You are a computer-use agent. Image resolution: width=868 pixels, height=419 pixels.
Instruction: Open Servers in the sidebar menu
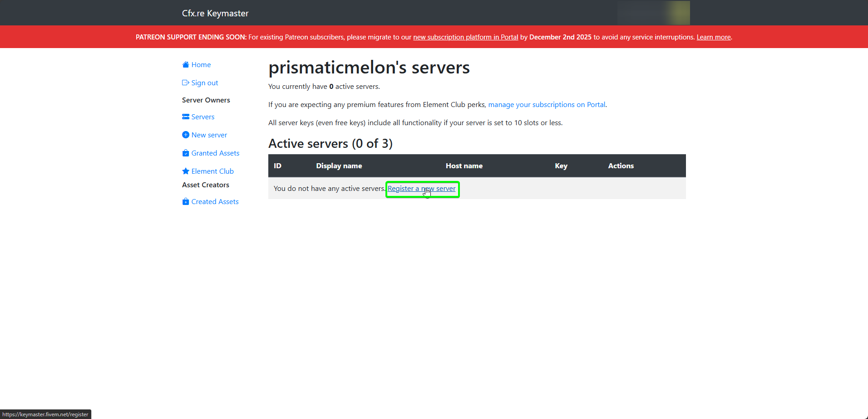click(x=202, y=117)
